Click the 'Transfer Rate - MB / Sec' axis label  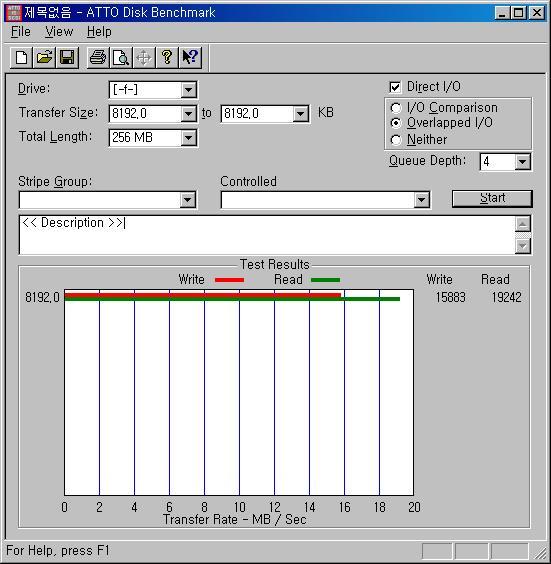click(234, 519)
